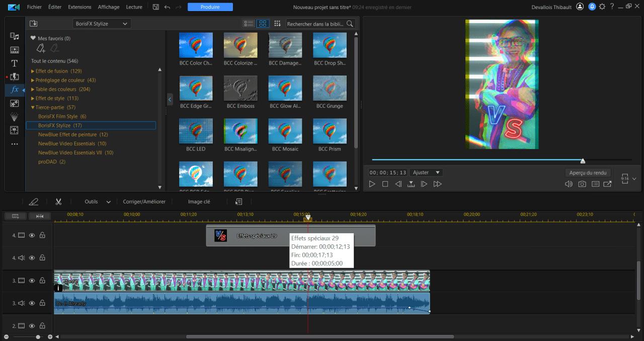Screen dimensions: 644x341
Task: Open the Affichage menu
Action: tap(109, 7)
